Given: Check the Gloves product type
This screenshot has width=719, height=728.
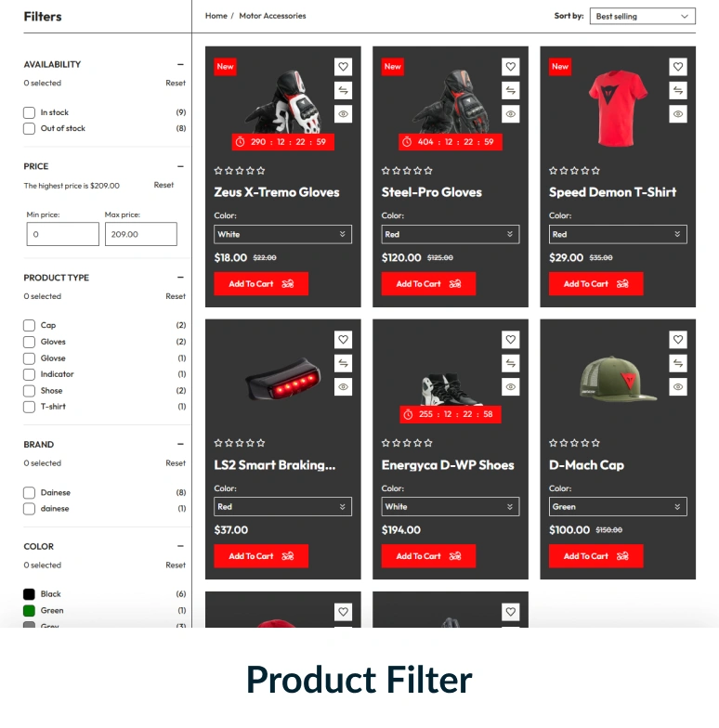Looking at the screenshot, I should pos(30,342).
